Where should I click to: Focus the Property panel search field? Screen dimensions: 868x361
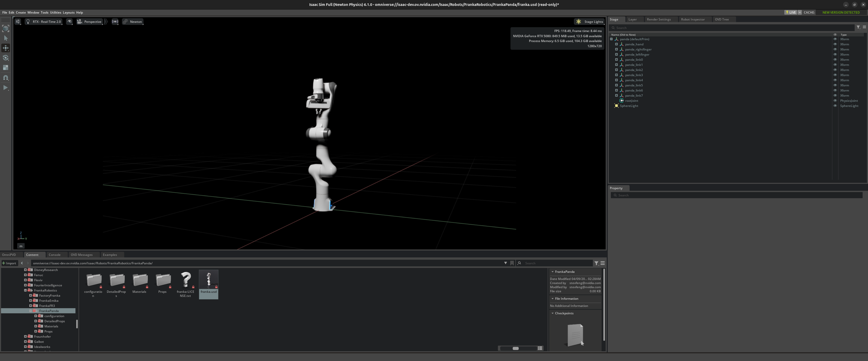[x=737, y=195]
